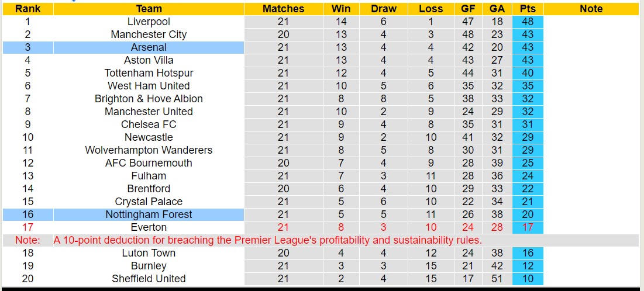Click the Manchester City team name
Image resolution: width=644 pixels, height=291 pixels.
(x=149, y=34)
